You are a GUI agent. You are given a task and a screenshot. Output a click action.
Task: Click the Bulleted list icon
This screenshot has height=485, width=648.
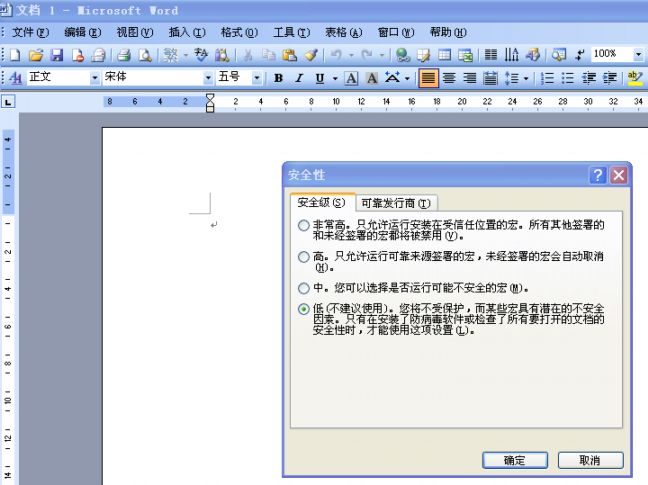coord(568,78)
